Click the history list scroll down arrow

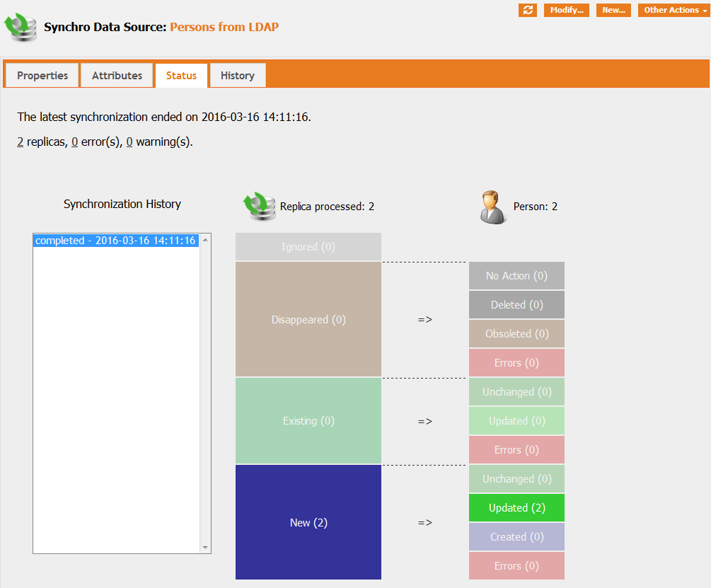pos(206,548)
